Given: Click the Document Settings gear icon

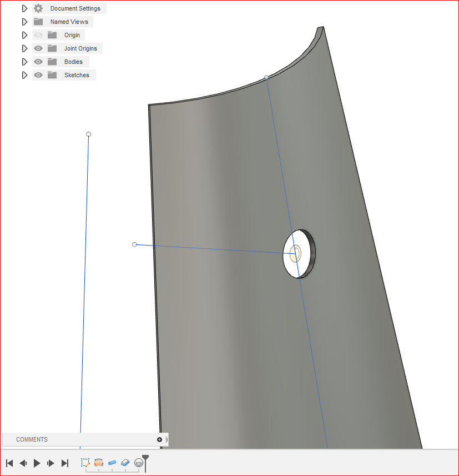Looking at the screenshot, I should tap(38, 8).
